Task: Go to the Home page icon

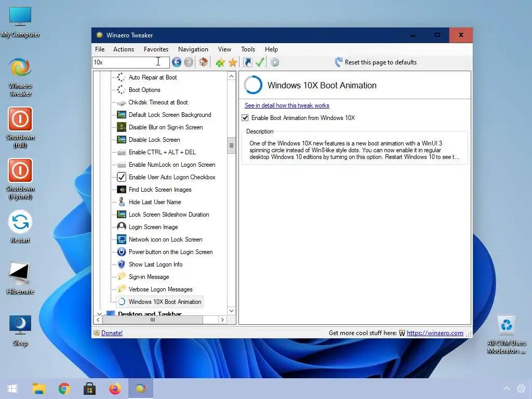Action: tap(203, 62)
